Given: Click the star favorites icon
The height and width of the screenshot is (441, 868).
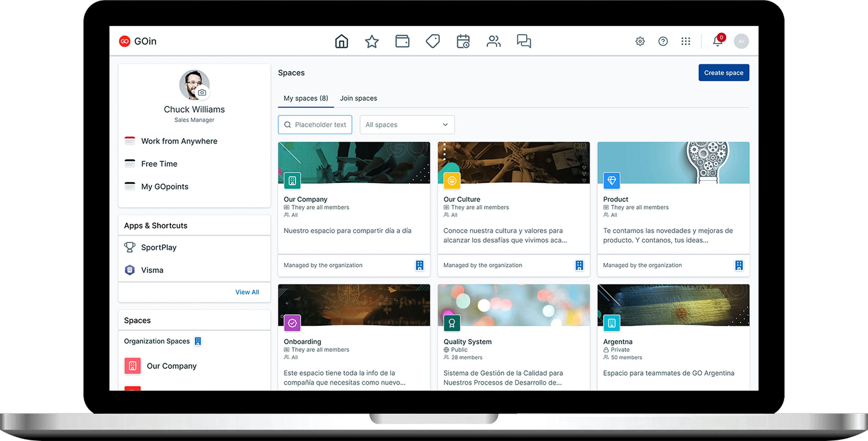Looking at the screenshot, I should point(372,41).
